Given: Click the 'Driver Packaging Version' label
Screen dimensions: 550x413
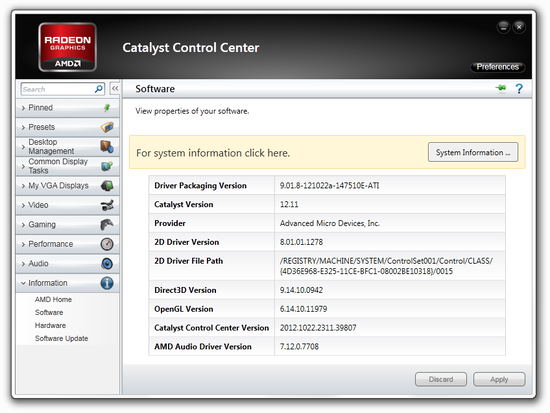Looking at the screenshot, I should [200, 185].
